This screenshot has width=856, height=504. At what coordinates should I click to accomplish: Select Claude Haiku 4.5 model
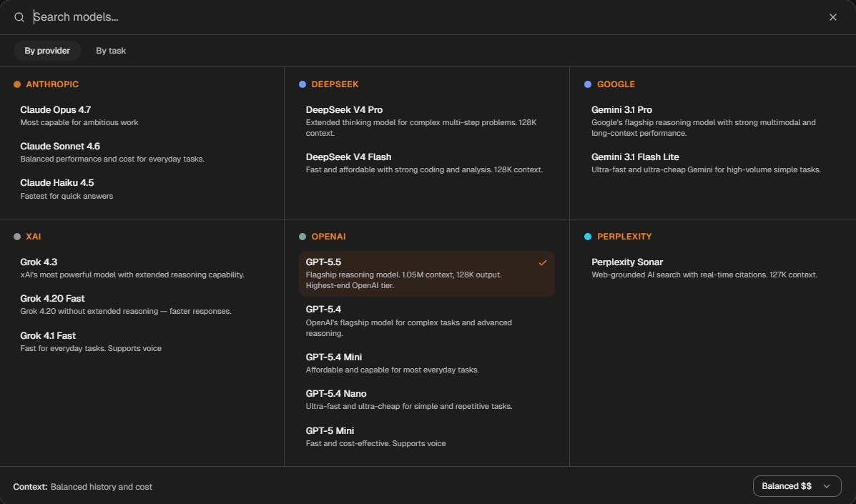[142, 189]
